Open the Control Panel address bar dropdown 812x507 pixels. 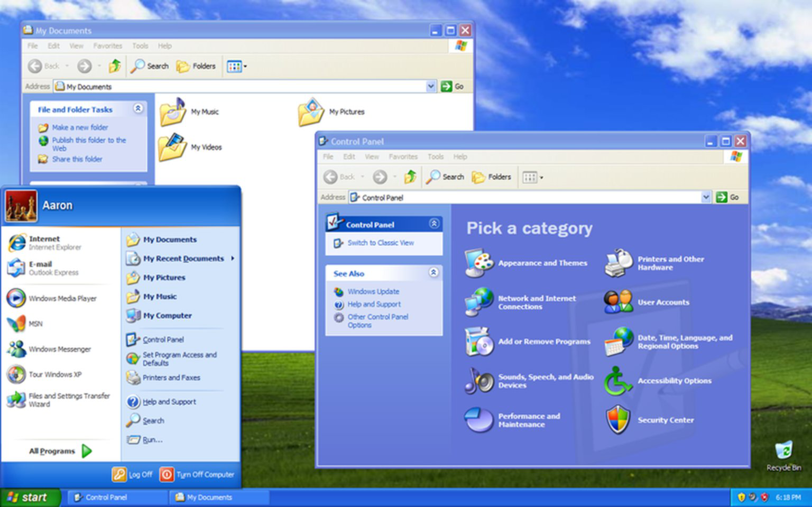click(707, 197)
